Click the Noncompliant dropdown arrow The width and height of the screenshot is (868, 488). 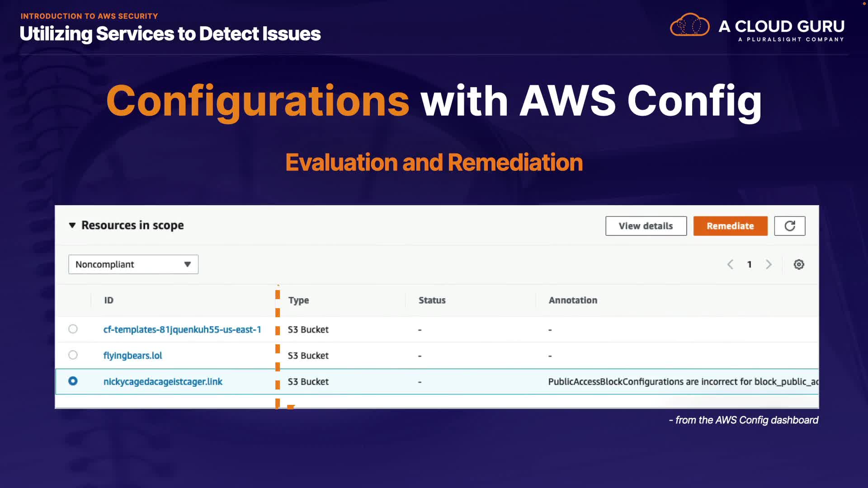(x=187, y=264)
